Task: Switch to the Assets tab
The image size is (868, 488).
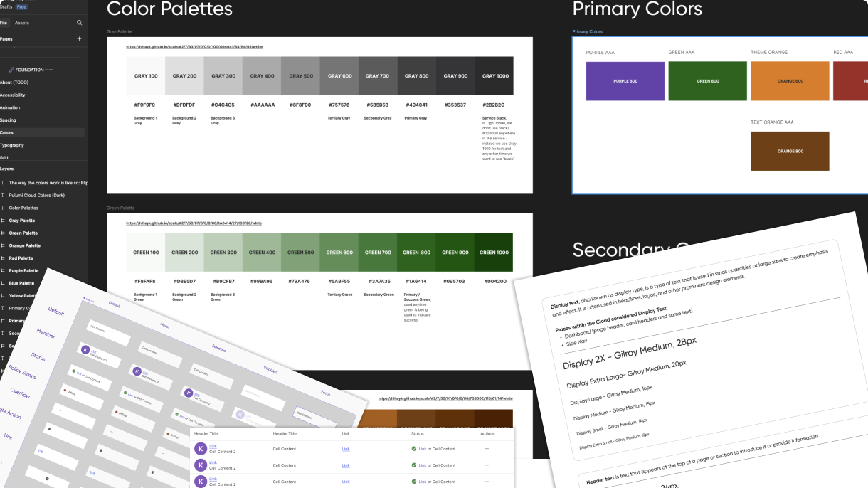Action: (22, 23)
